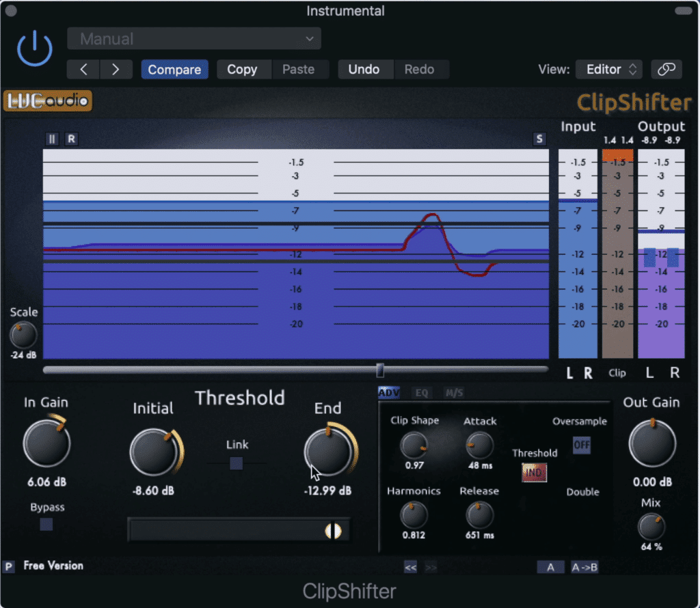Click the In Gain knob

[x=46, y=443]
